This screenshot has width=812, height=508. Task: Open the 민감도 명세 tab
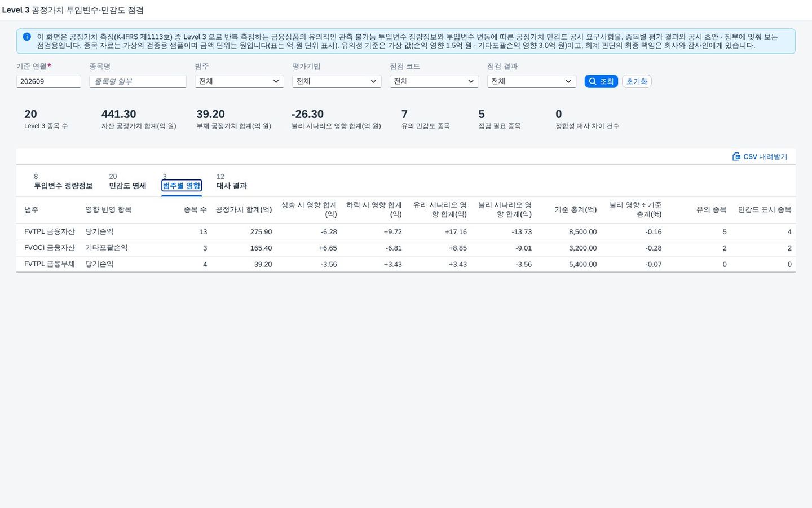pyautogui.click(x=127, y=186)
